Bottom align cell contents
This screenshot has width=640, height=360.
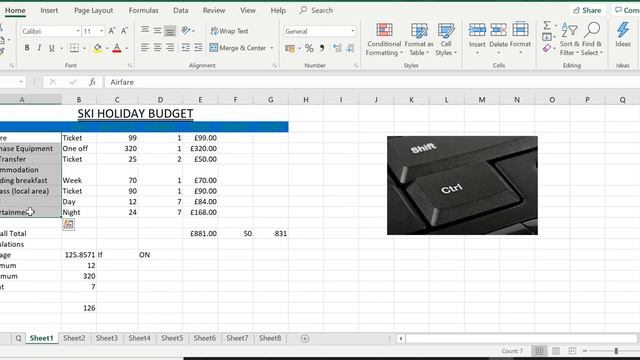170,31
